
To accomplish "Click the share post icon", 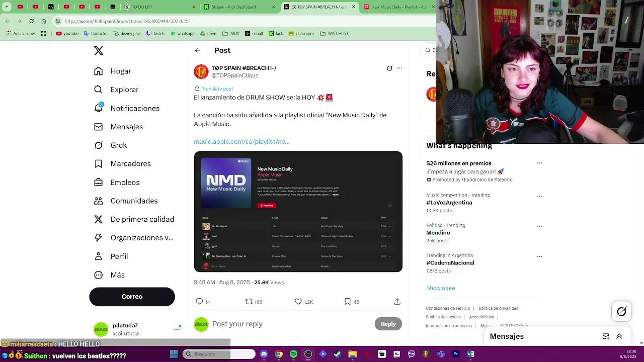I will click(x=397, y=302).
